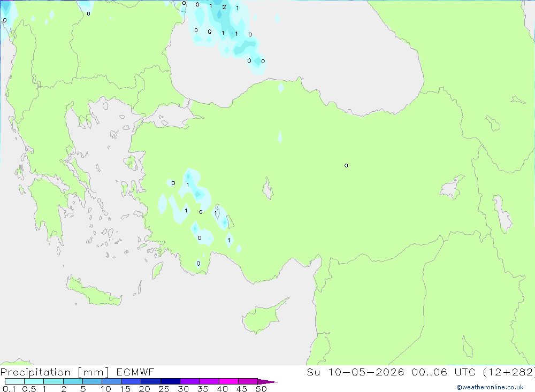Click the '25' legend scale label
This screenshot has width=535, height=392.
coord(164,389)
